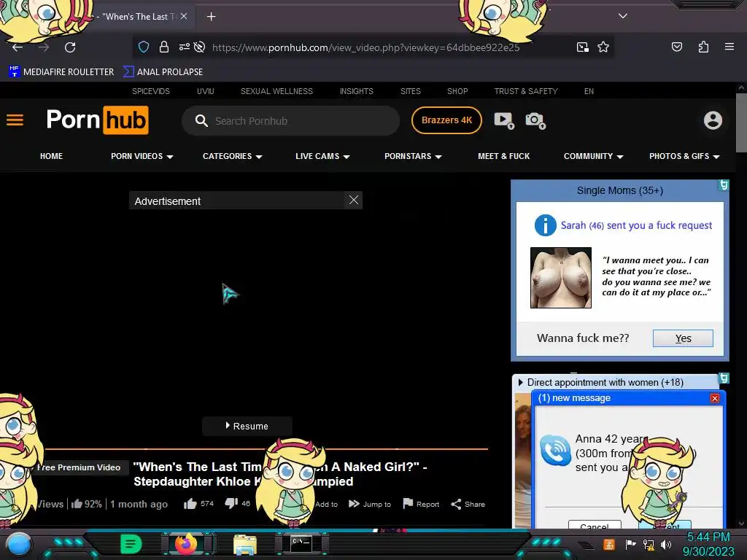Show site security info via padlock icon

[x=164, y=47]
